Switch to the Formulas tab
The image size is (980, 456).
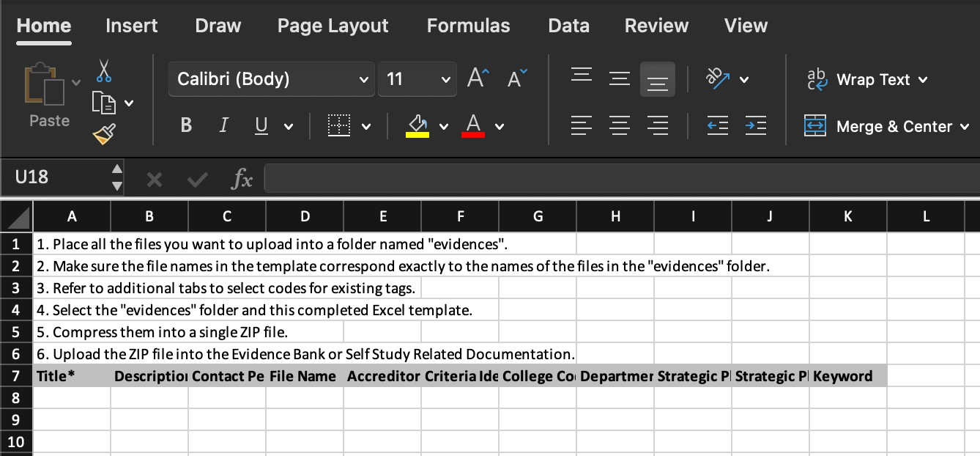[x=468, y=26]
